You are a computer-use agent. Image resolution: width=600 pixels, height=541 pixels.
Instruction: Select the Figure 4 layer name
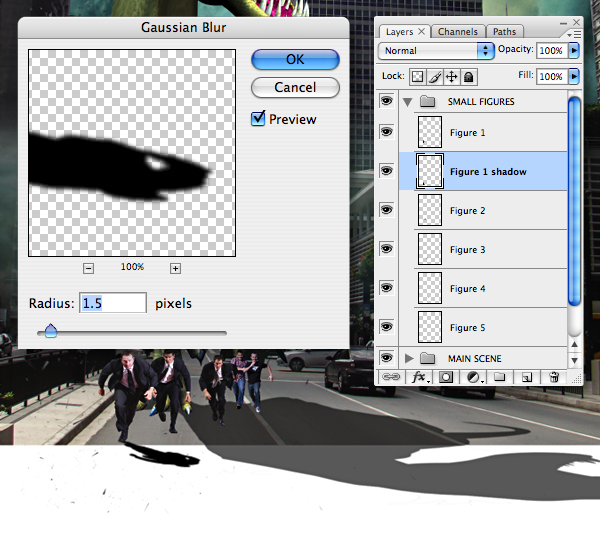coord(467,289)
